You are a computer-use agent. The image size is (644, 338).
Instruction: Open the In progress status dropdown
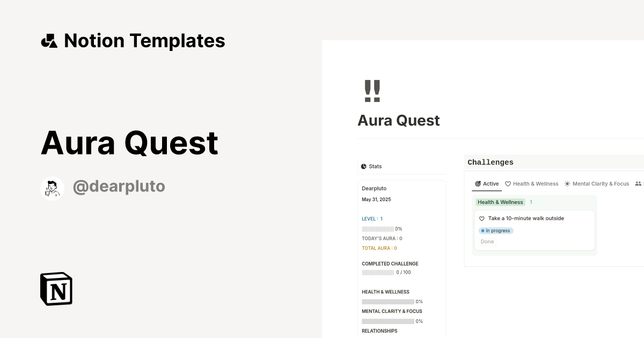point(496,230)
